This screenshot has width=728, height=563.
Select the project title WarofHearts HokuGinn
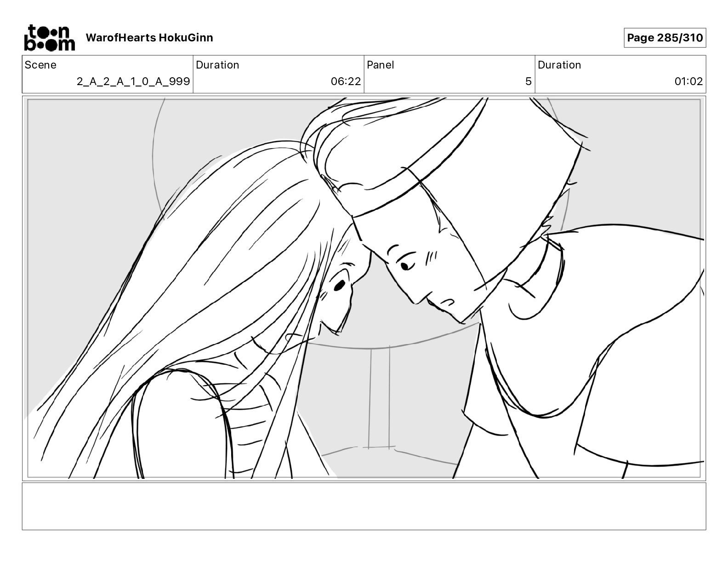coord(149,38)
